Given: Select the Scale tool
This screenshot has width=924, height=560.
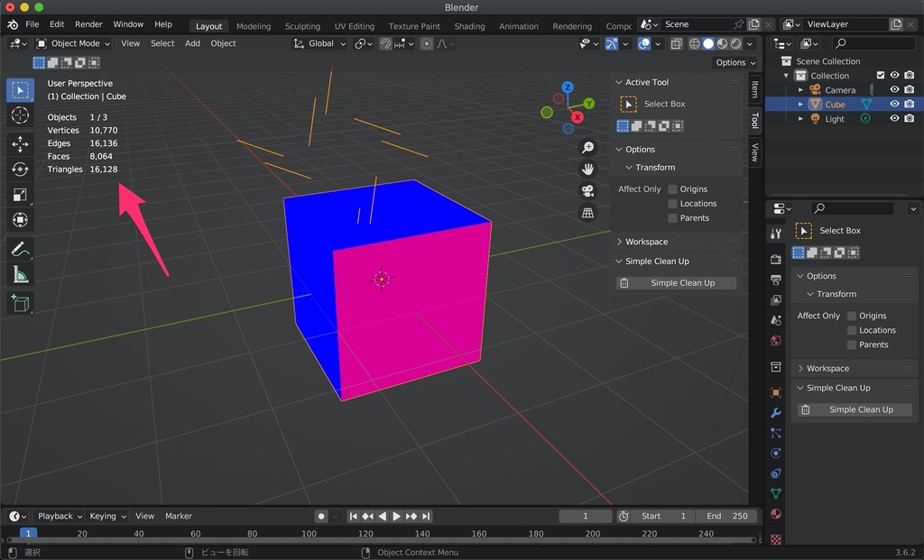Looking at the screenshot, I should tap(20, 194).
